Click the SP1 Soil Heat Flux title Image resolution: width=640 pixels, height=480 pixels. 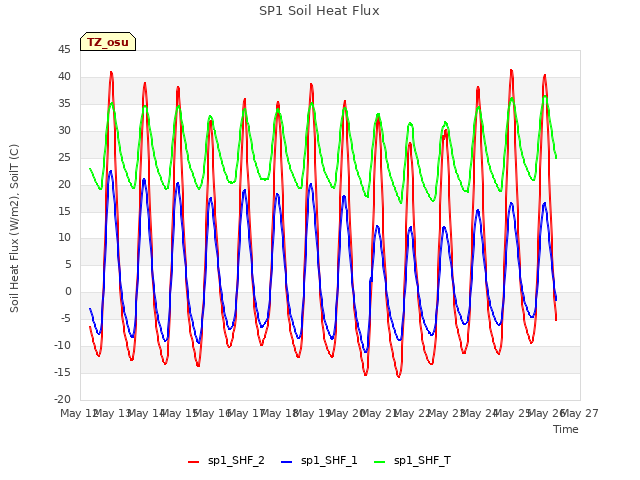(319, 11)
